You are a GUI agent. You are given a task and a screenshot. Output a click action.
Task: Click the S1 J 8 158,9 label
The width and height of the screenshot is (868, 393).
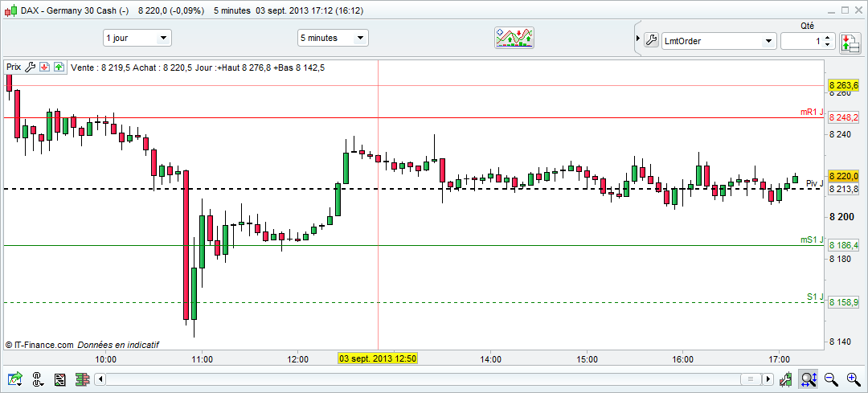click(843, 303)
